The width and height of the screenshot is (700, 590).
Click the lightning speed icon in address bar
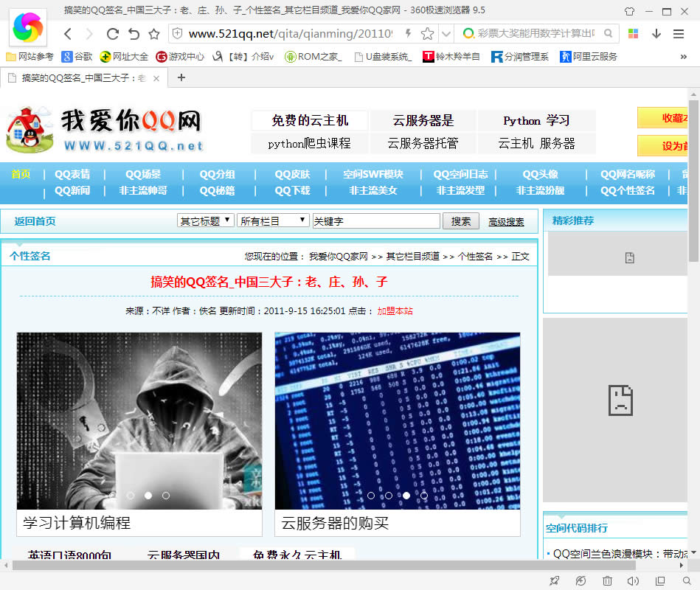pyautogui.click(x=408, y=32)
